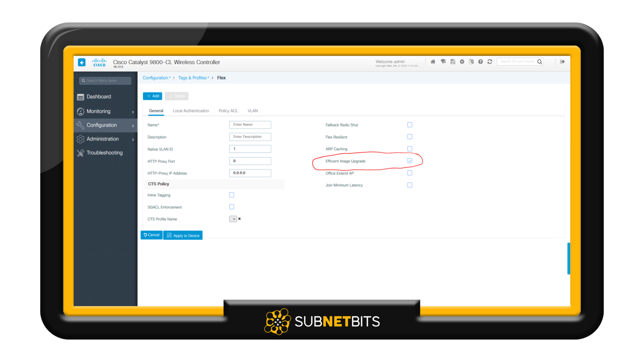The image size is (644, 362).
Task: Switch to the VLAN tab
Action: (253, 111)
